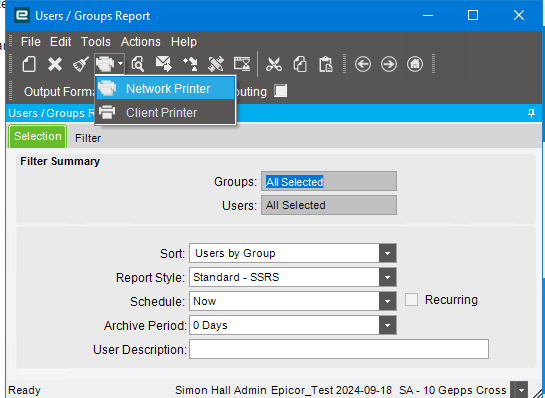Click Epicor_Test in status bar
The height and width of the screenshot is (398, 545).
(x=301, y=390)
